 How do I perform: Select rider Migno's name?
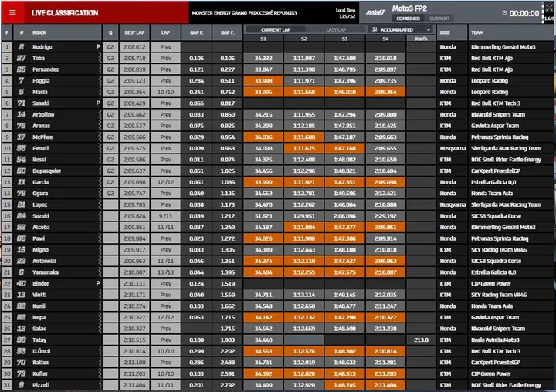click(40, 250)
